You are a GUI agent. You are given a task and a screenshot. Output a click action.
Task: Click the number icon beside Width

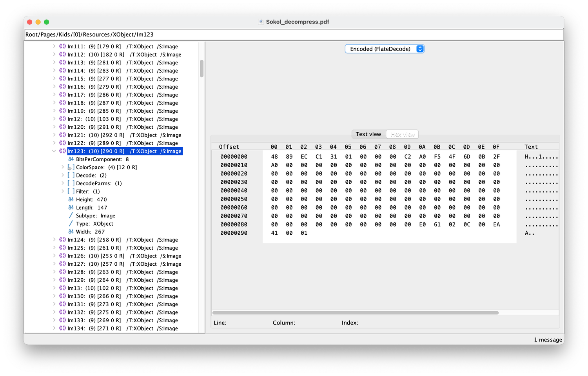(x=71, y=232)
